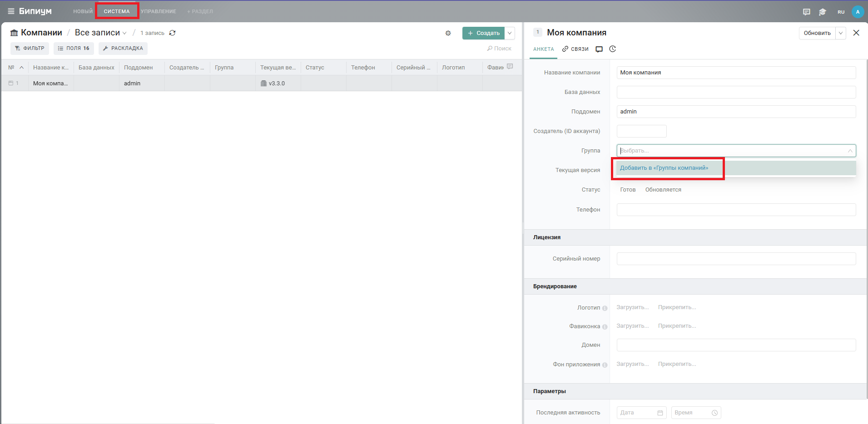Click the Companies catalog building icon
Image resolution: width=868 pixels, height=424 pixels.
tap(14, 33)
